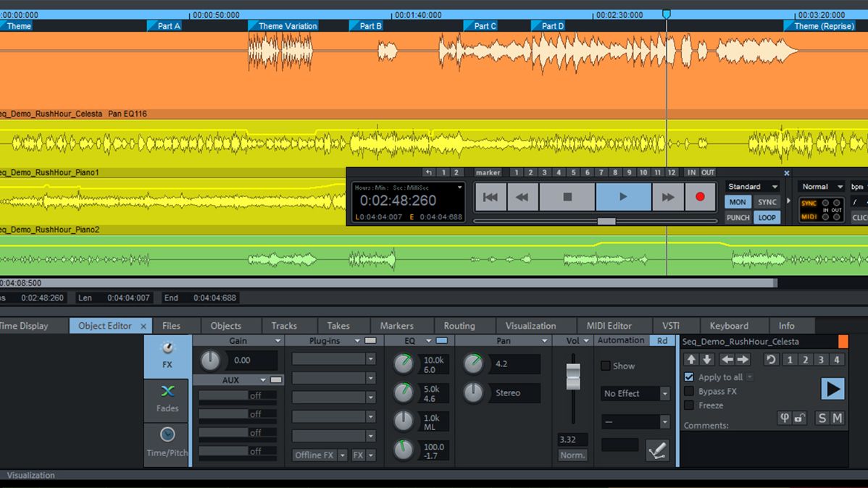Start recording with the red record button
The height and width of the screenshot is (488, 868).
700,197
